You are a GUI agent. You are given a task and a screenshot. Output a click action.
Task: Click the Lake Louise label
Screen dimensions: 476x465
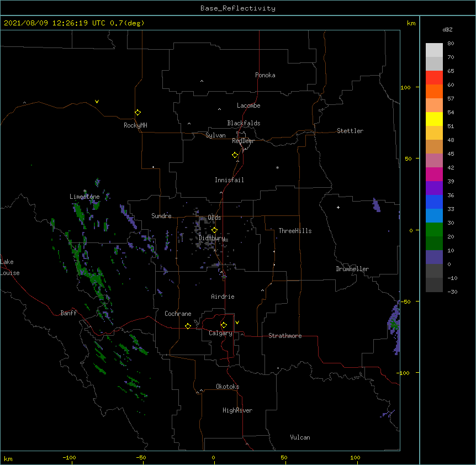[x=9, y=267]
